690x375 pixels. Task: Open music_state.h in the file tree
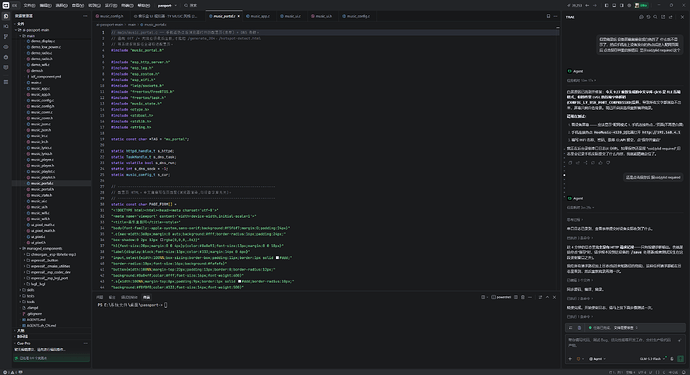41,195
